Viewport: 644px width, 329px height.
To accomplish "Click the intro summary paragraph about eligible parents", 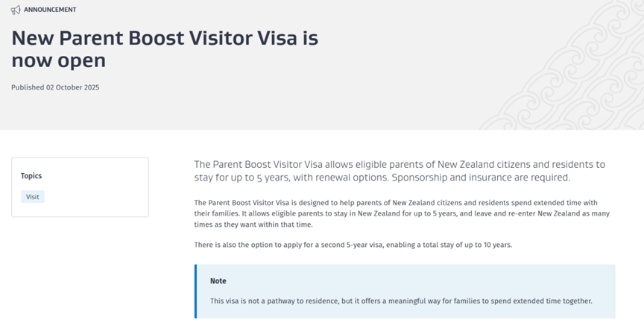I will coord(400,164).
